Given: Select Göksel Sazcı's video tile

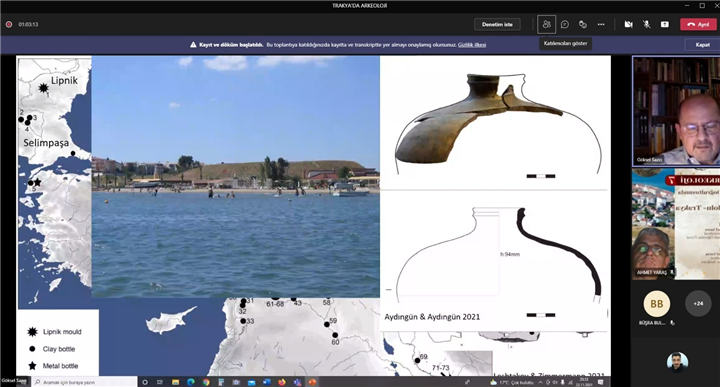Looking at the screenshot, I should (x=675, y=111).
